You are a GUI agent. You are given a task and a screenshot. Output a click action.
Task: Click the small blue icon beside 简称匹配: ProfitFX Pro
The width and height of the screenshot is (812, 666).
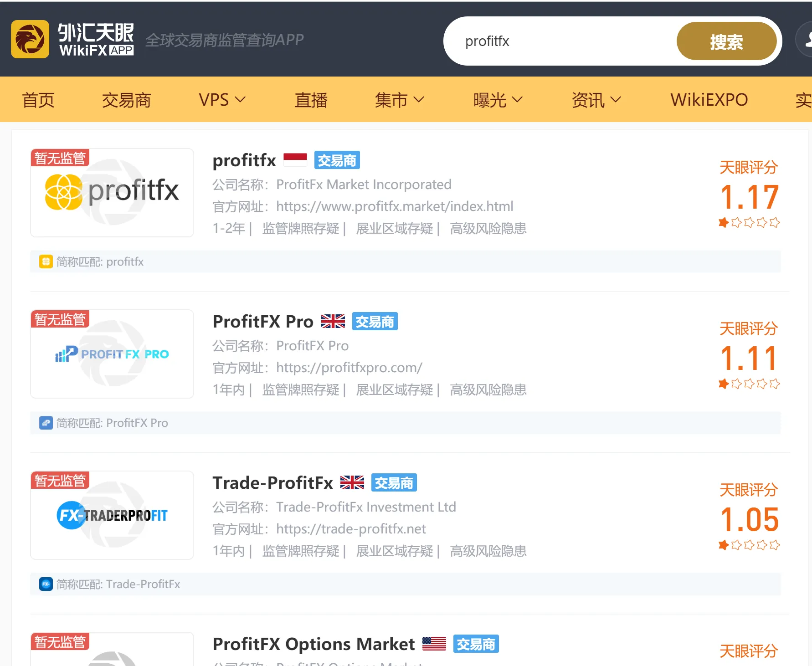pos(46,423)
